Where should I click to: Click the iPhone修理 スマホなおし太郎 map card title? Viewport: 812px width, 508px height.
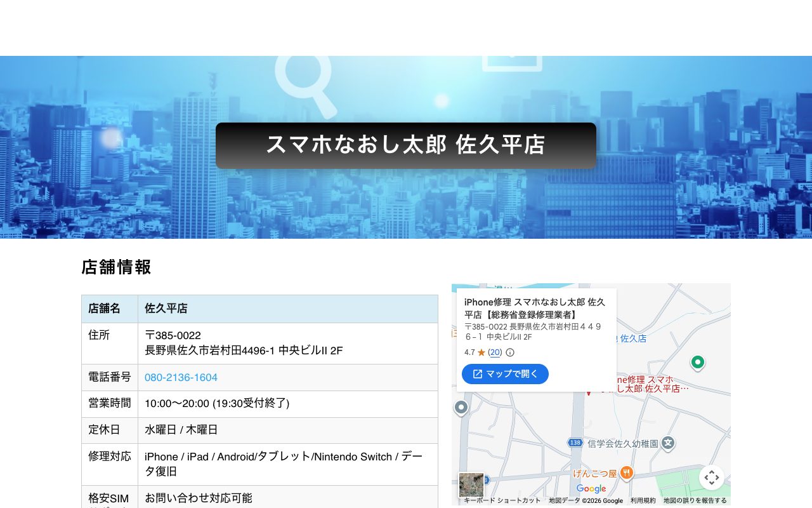click(535, 308)
